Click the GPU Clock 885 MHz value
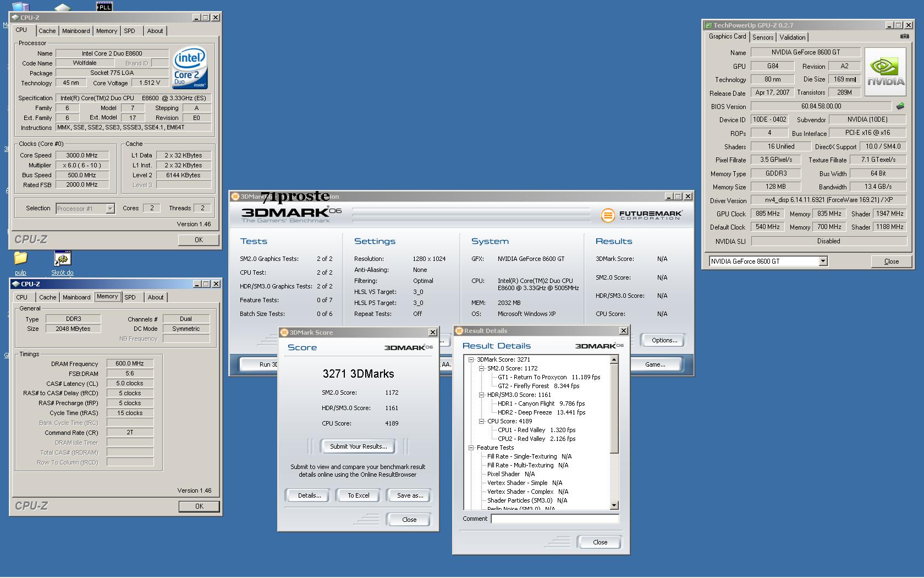The width and height of the screenshot is (924, 578). click(x=768, y=214)
